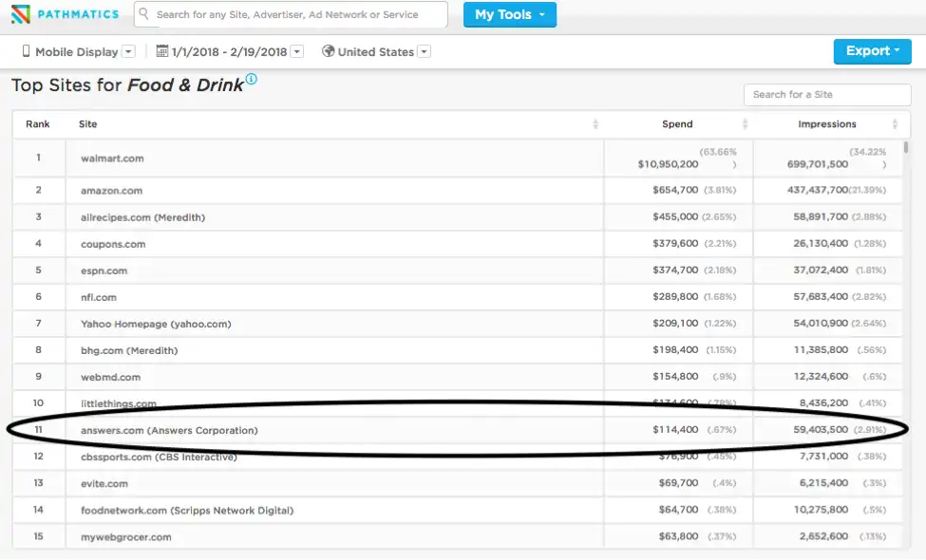The image size is (926, 560).
Task: Click the info icon next to Food & Drink
Action: [251, 79]
